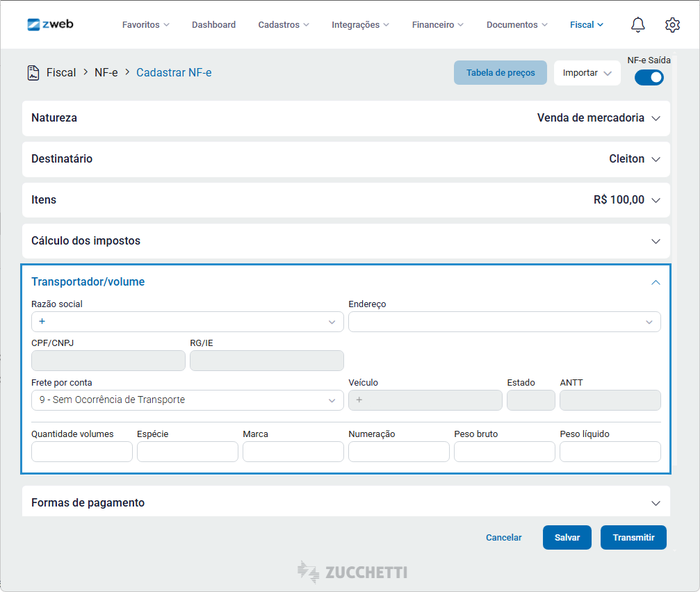Click the plus icon in Razão social field
The width and height of the screenshot is (700, 592).
pos(42,322)
